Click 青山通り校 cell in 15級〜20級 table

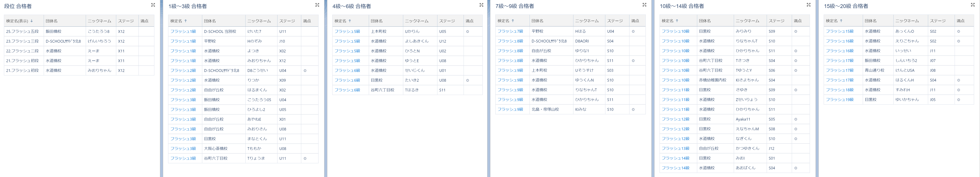878,70
